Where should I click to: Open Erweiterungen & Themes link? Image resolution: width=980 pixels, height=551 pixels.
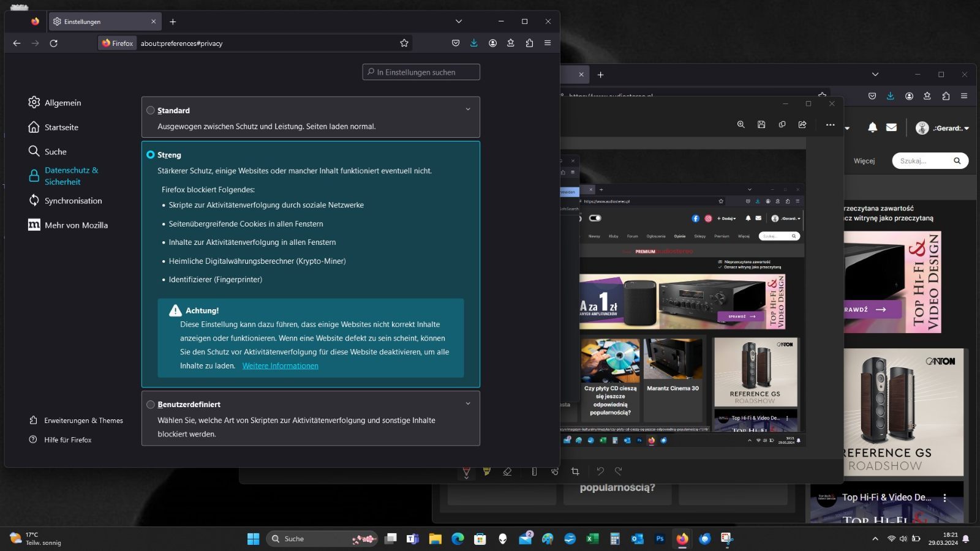76,420
